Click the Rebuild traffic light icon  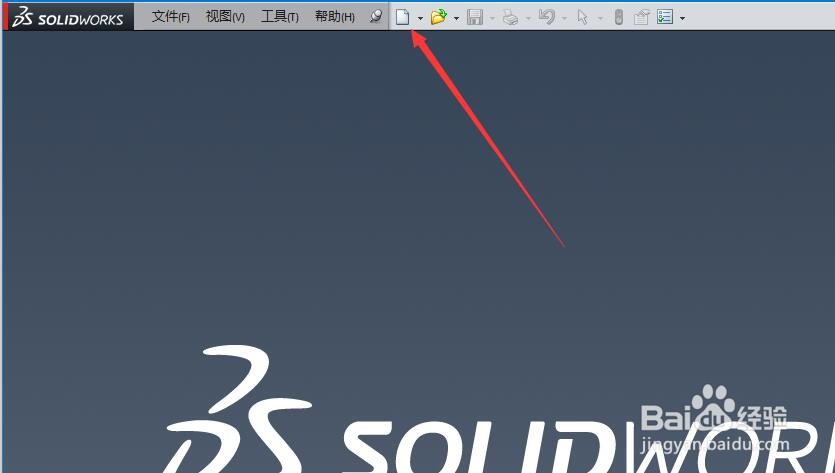click(618, 17)
